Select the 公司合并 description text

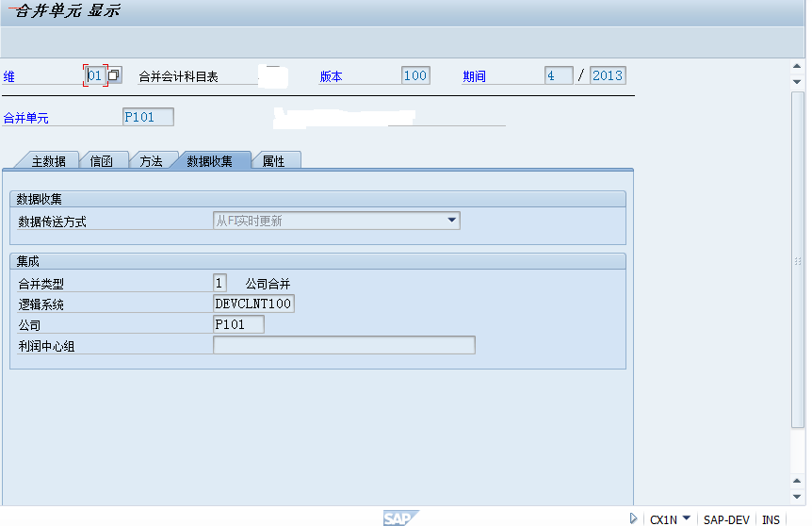[x=268, y=284]
